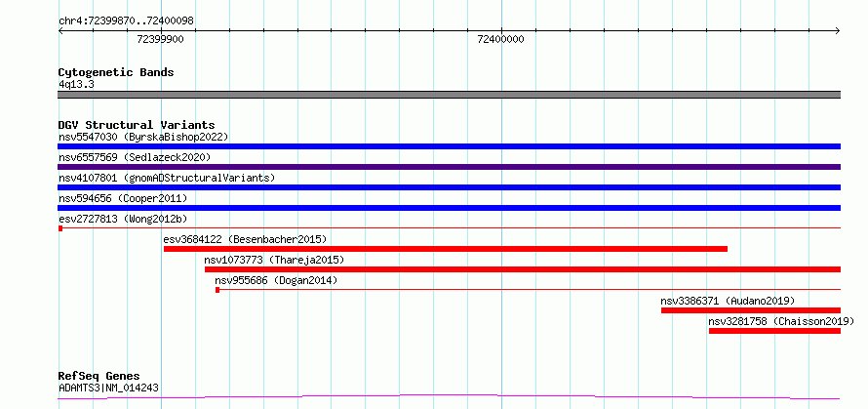This screenshot has height=409, width=868.
Task: Select the nsv594656 (Cooper2011) blue bar
Action: tap(449, 208)
